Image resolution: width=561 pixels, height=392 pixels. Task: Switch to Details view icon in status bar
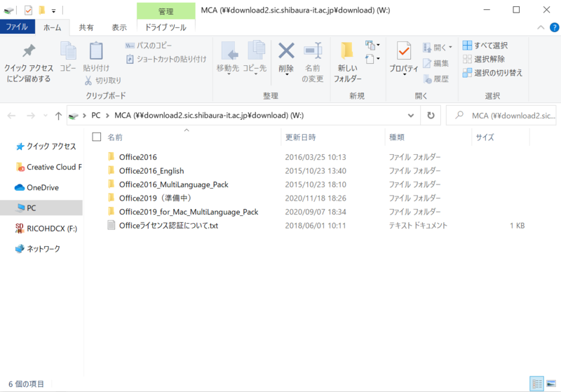(536, 384)
